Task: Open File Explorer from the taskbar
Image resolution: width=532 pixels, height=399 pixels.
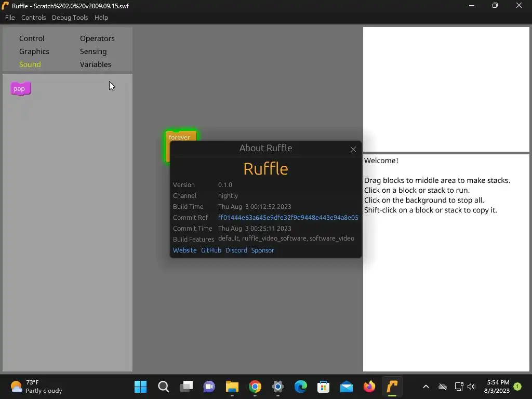Action: [232, 387]
